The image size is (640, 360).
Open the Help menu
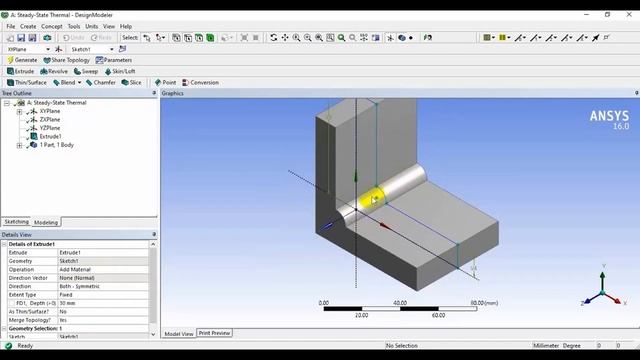126,26
